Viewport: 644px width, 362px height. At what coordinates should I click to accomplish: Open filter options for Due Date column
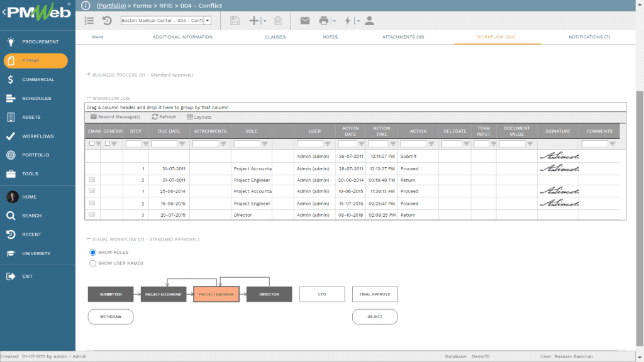[x=182, y=144]
